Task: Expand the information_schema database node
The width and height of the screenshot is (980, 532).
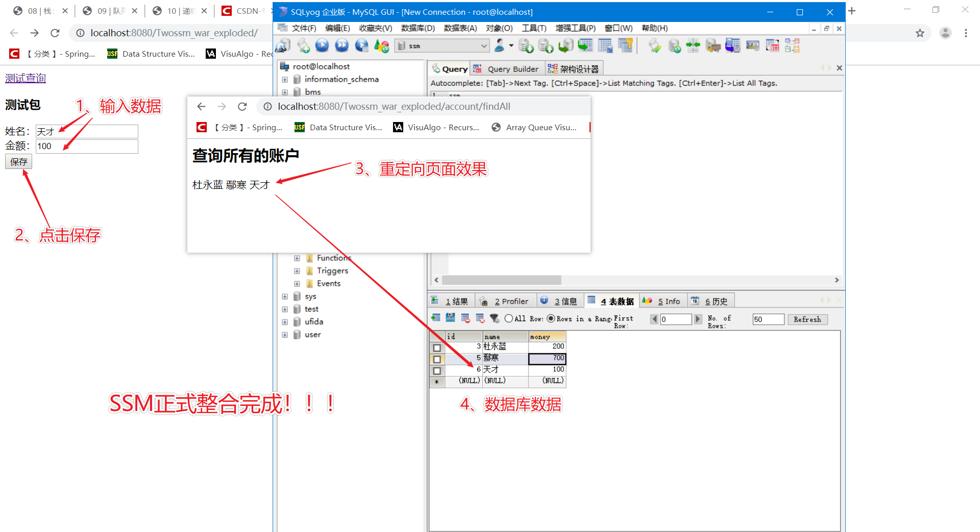Action: [x=285, y=80]
